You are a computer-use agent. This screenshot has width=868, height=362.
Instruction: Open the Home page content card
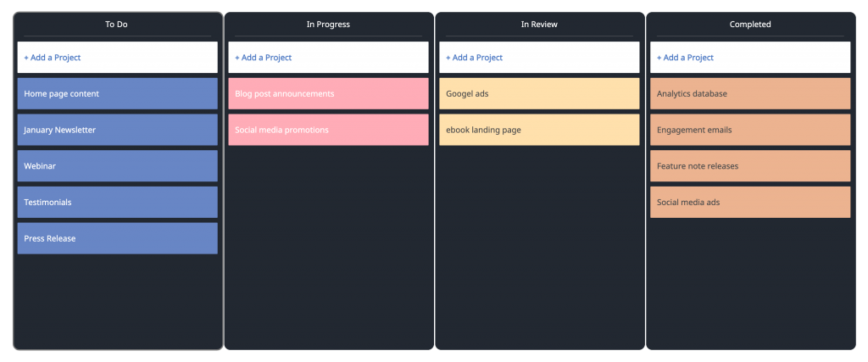[117, 94]
